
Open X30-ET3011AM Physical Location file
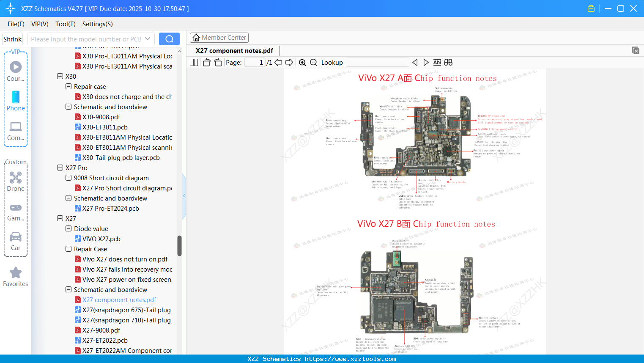pyautogui.click(x=127, y=137)
